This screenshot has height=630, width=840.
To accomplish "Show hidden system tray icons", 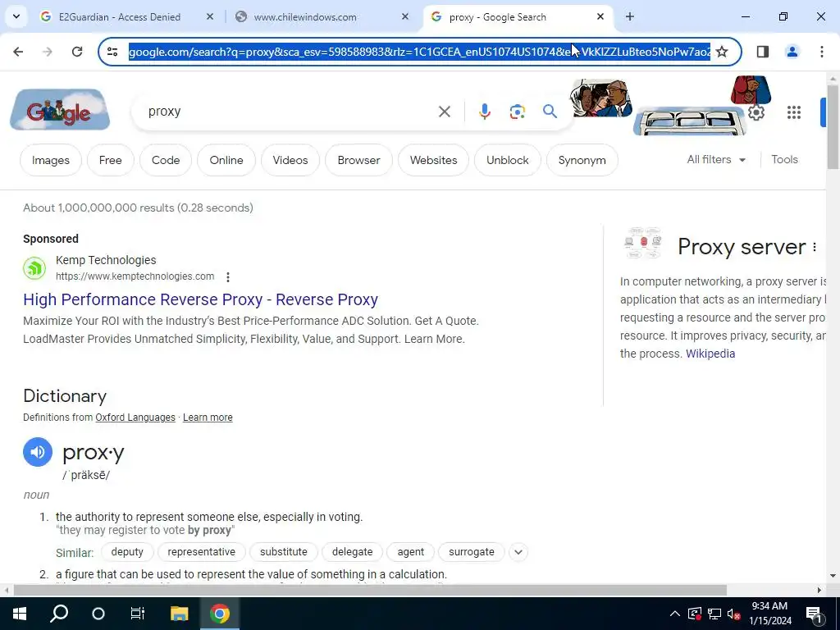I will 674,614.
